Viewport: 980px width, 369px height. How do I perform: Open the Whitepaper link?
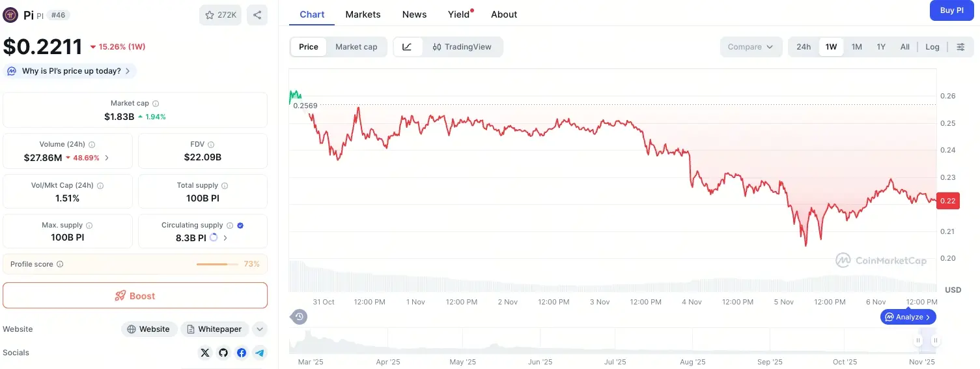pyautogui.click(x=214, y=329)
